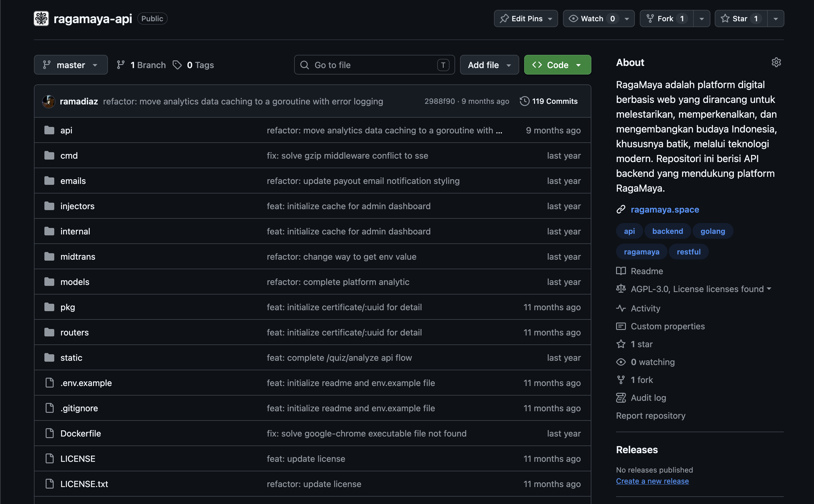Viewport: 814px width, 504px height.
Task: Open the ramadiaz author profile link
Action: 79,101
